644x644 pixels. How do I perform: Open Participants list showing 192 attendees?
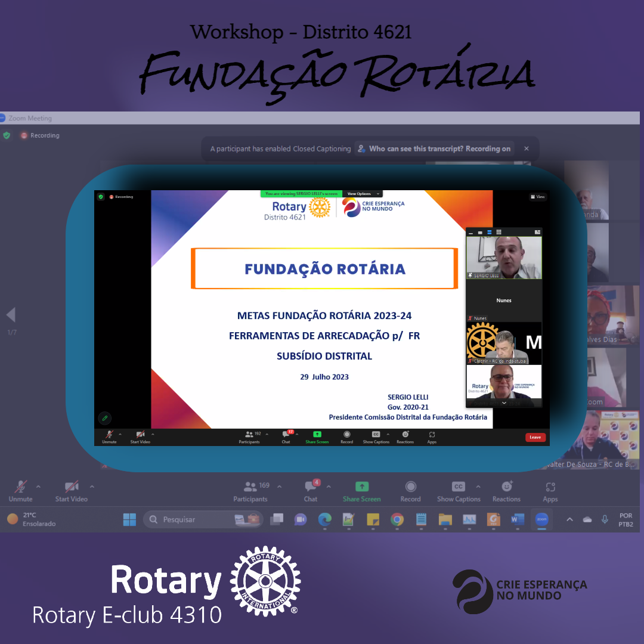click(249, 436)
